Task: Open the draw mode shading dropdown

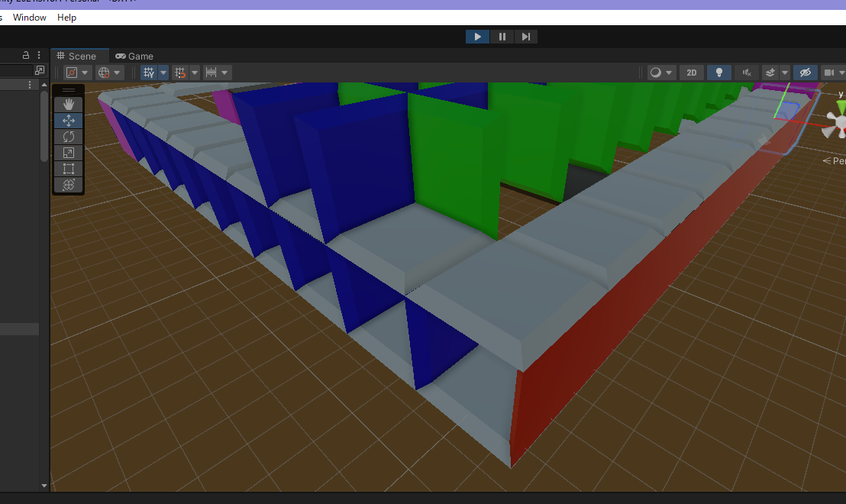Action: pos(661,73)
